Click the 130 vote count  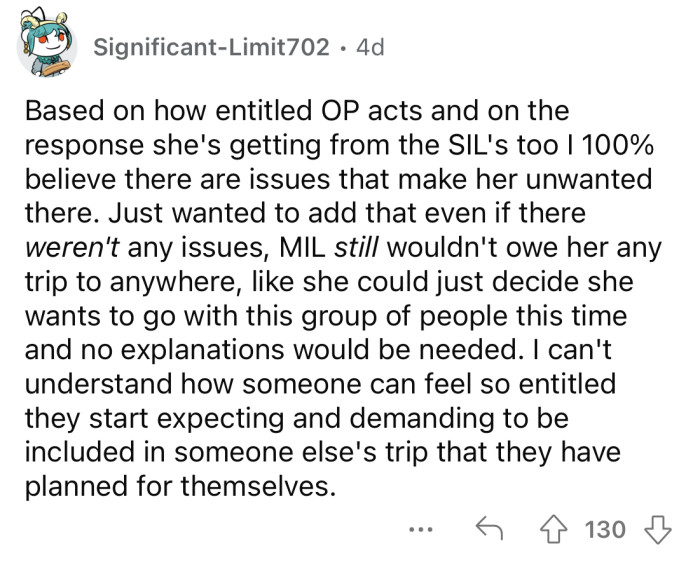pos(606,528)
